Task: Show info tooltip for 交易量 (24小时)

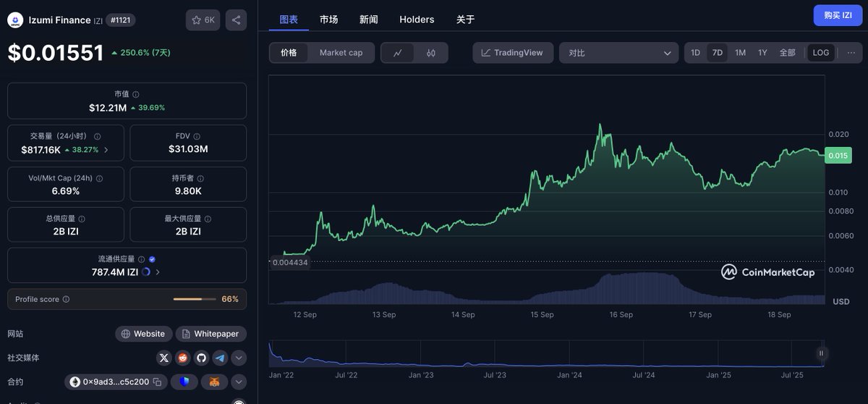Action: pos(98,136)
